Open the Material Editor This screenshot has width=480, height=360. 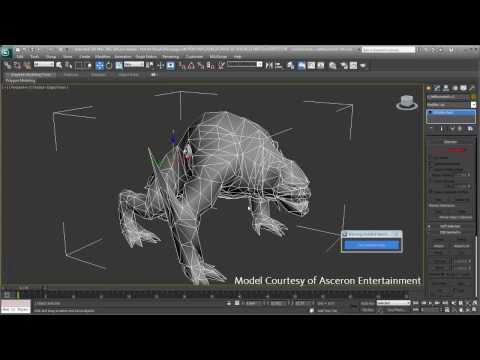point(333,65)
